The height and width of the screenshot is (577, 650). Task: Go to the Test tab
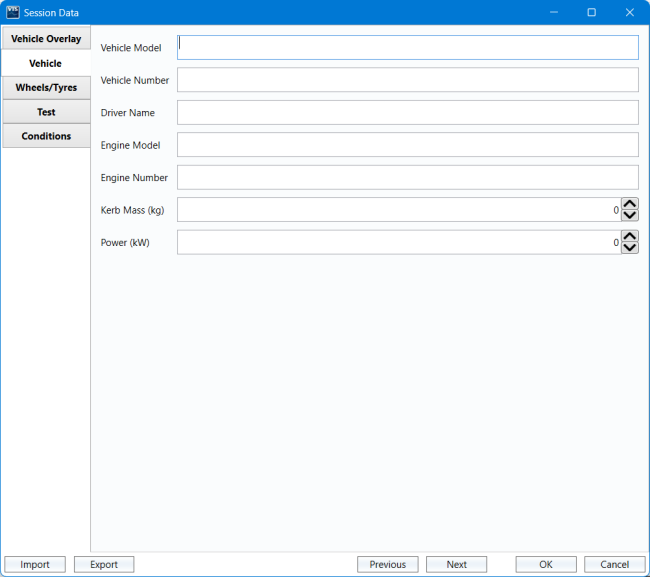coord(46,112)
